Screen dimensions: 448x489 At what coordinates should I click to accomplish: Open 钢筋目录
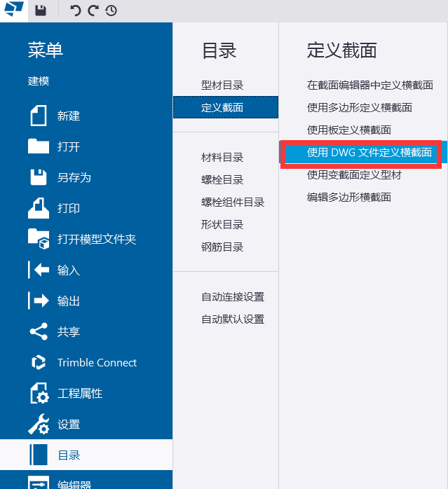(x=222, y=247)
